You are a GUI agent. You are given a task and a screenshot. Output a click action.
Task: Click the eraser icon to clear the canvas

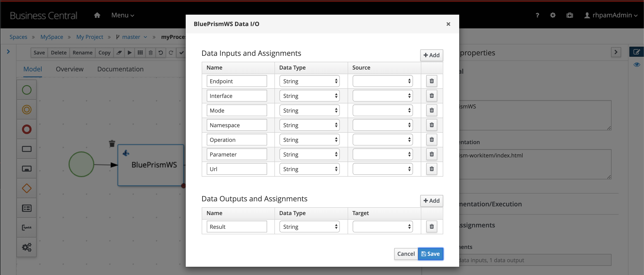coord(119,52)
